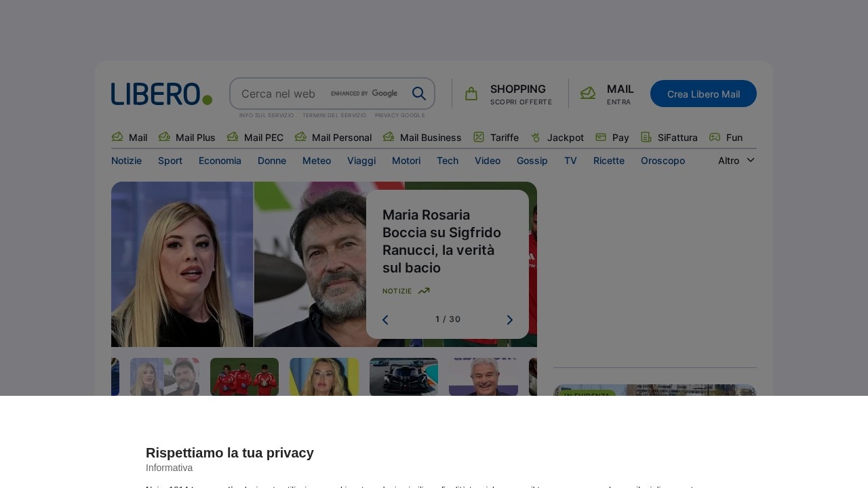Open the Info sul servizio link
This screenshot has height=488, width=868.
(x=267, y=115)
